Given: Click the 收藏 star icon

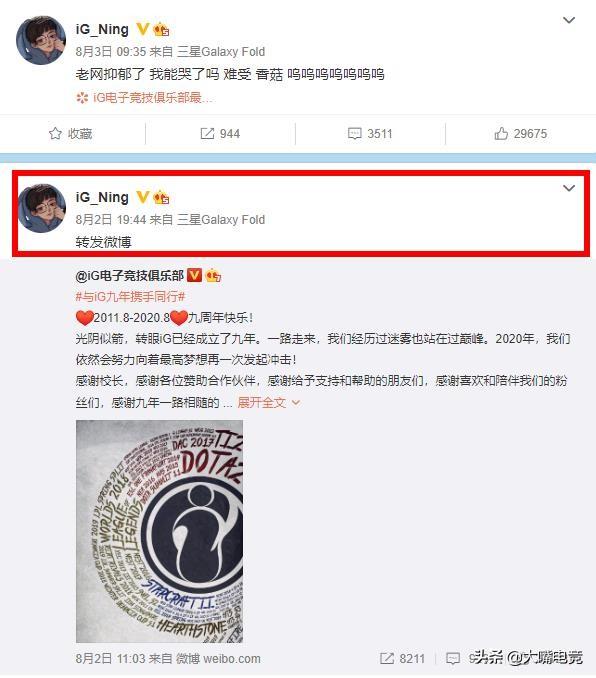Looking at the screenshot, I should point(55,134).
